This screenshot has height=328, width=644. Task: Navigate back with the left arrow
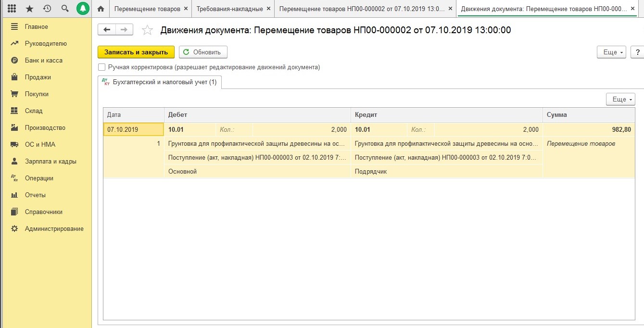(x=107, y=30)
